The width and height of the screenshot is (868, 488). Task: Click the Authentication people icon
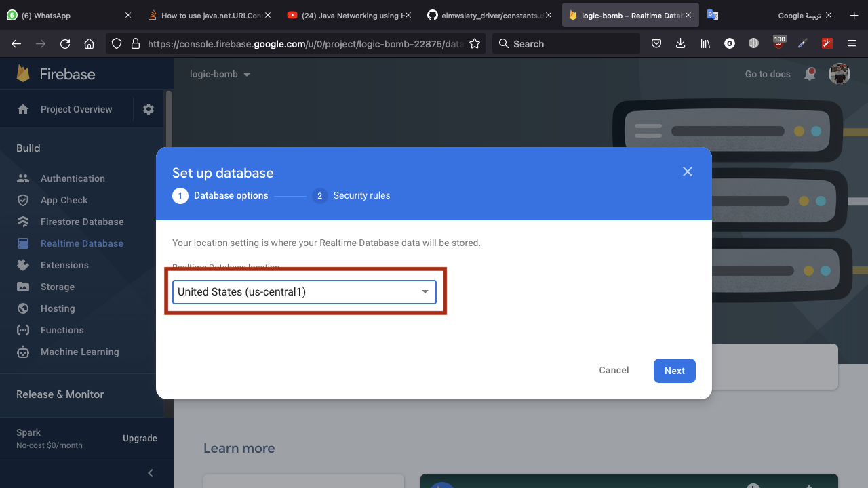pos(23,178)
